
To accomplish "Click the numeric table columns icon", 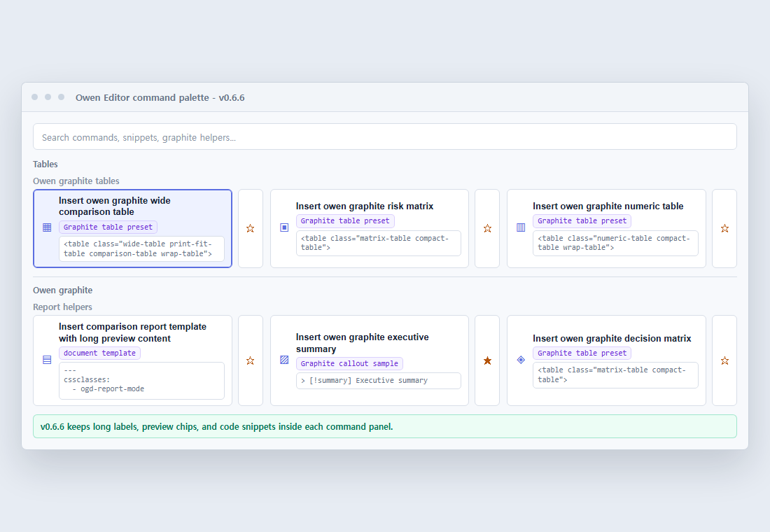I will tap(521, 227).
